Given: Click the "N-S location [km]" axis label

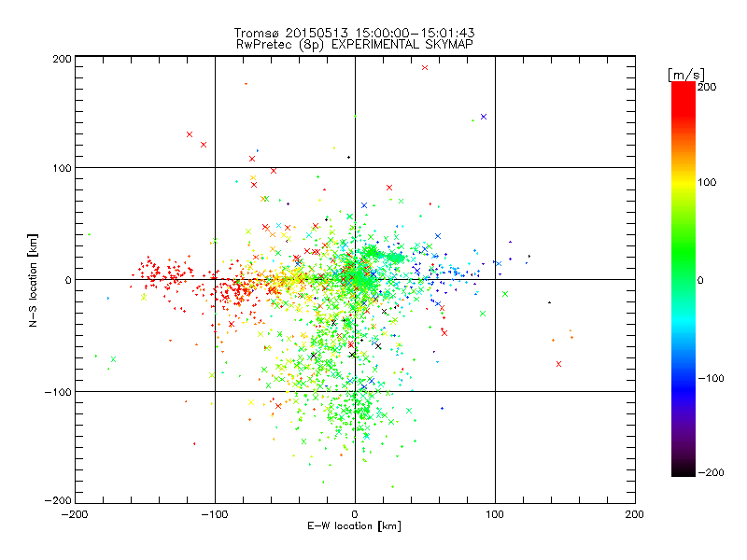Looking at the screenshot, I should click(33, 280).
